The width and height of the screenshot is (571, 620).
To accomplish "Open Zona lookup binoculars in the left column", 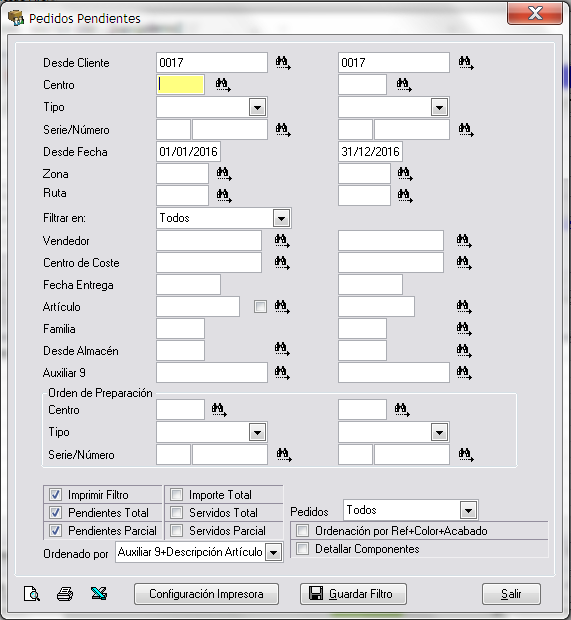I will pyautogui.click(x=224, y=174).
